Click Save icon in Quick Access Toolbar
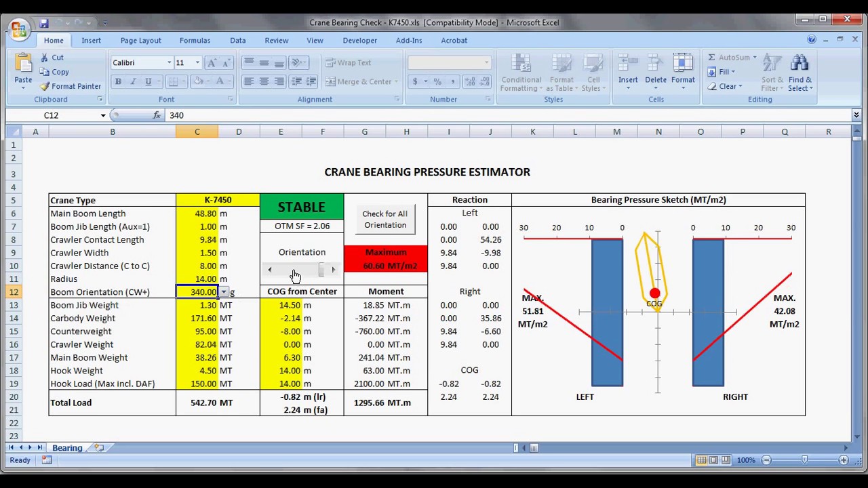Screen dimensions: 868x488 44,23
